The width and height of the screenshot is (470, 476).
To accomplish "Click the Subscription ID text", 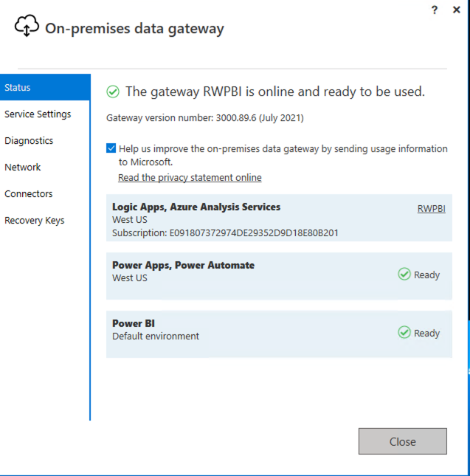I will click(225, 233).
